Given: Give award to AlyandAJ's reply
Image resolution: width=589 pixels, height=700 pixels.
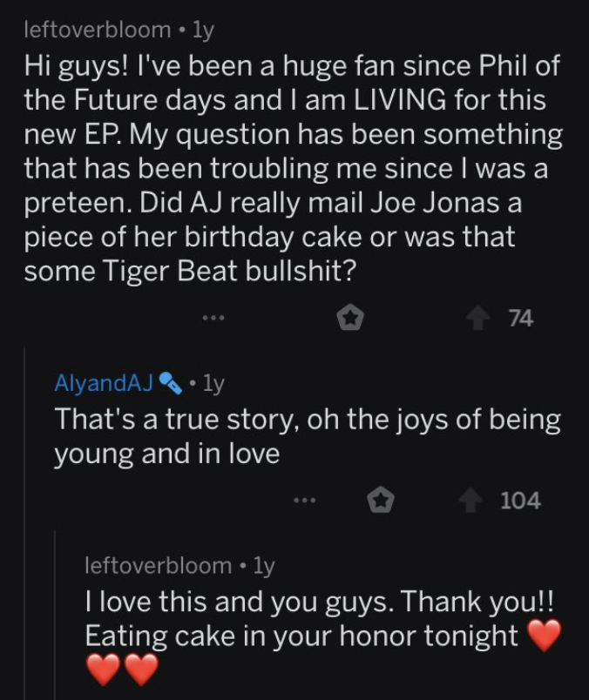Looking at the screenshot, I should pyautogui.click(x=380, y=500).
